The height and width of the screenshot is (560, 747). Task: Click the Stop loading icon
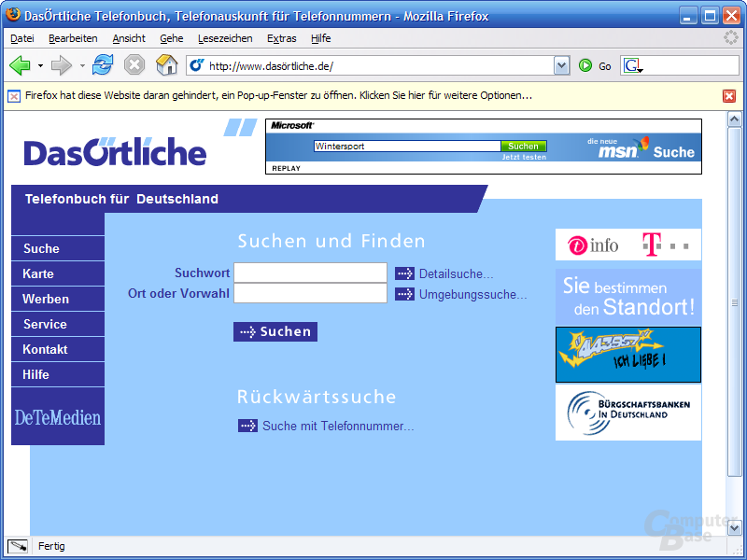pos(134,64)
